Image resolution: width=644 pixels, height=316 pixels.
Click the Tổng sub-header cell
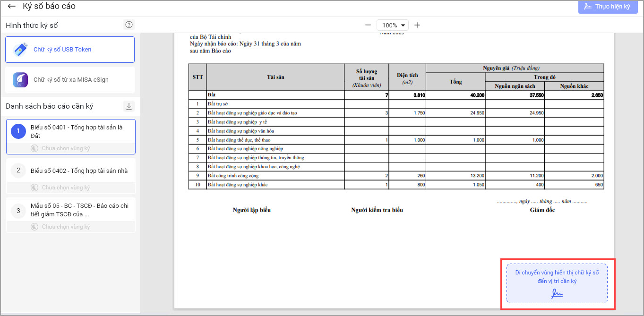(x=455, y=82)
